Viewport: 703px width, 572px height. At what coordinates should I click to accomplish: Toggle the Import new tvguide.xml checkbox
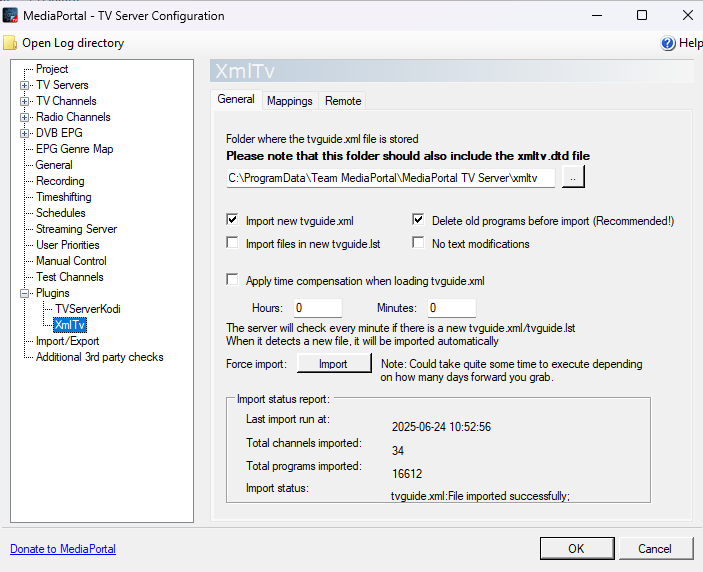click(233, 221)
